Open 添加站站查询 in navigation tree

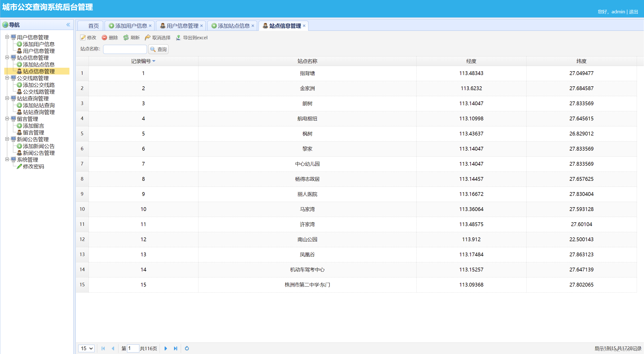38,105
